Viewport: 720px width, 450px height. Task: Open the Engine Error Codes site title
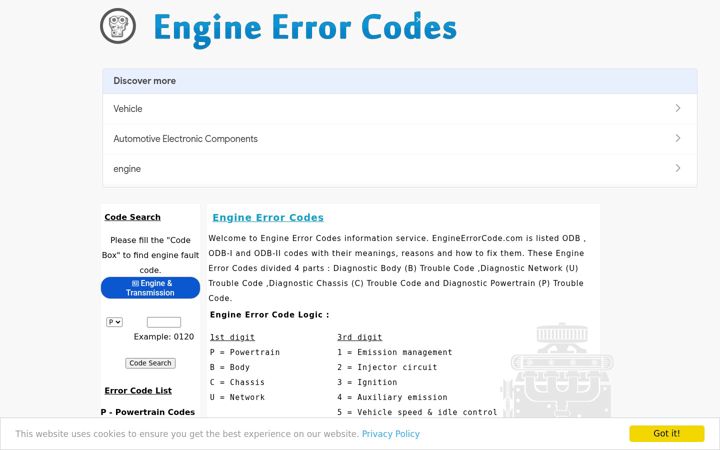pos(305,28)
